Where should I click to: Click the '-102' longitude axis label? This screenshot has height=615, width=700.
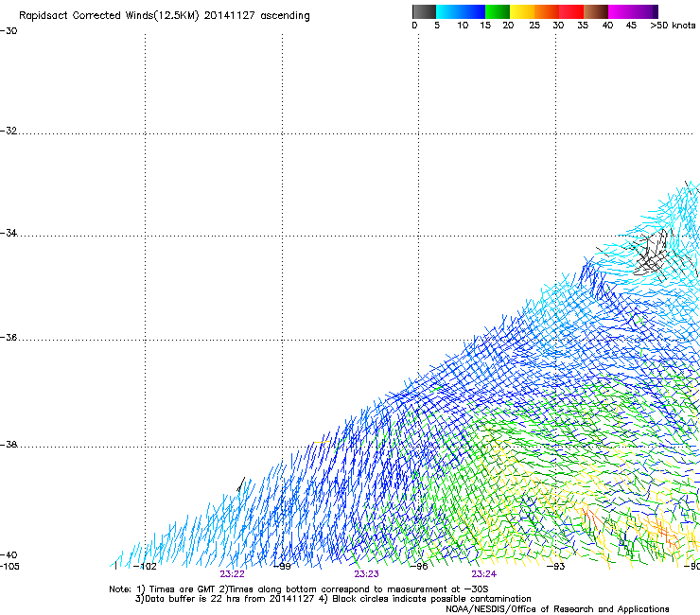pyautogui.click(x=145, y=567)
